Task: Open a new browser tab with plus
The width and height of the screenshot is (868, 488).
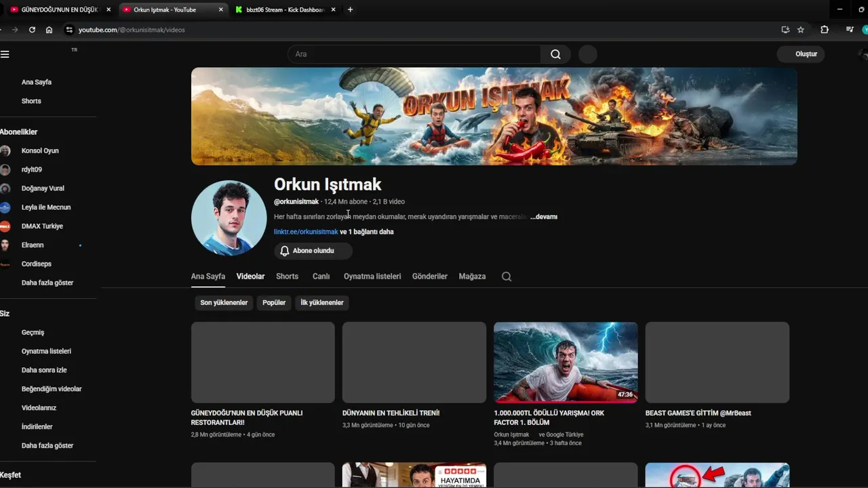Action: coord(350,9)
